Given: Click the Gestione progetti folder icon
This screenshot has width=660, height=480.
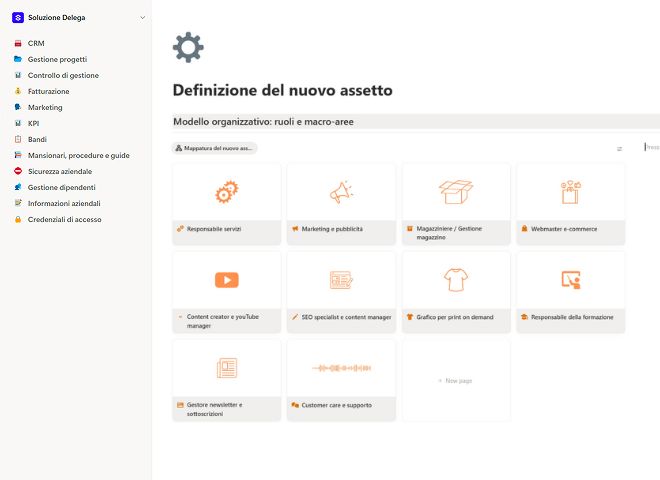Looking at the screenshot, I should coord(18,59).
